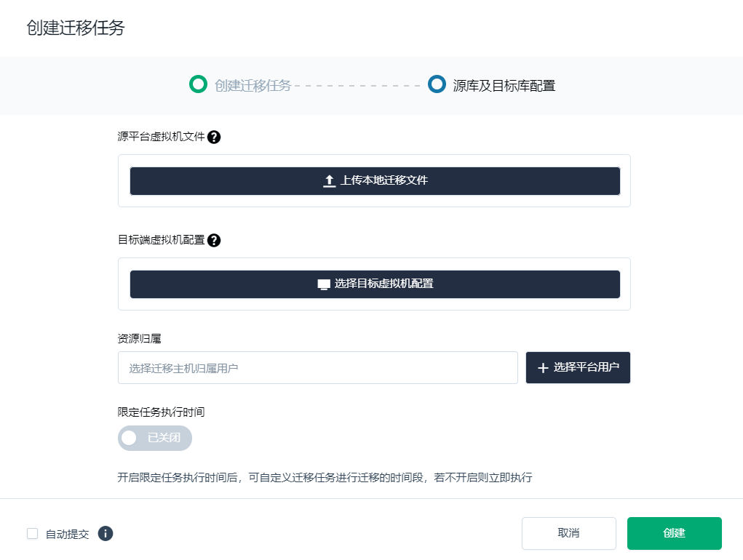Click green step circle for 创建迁移任务
The width and height of the screenshot is (743, 560).
tap(198, 84)
